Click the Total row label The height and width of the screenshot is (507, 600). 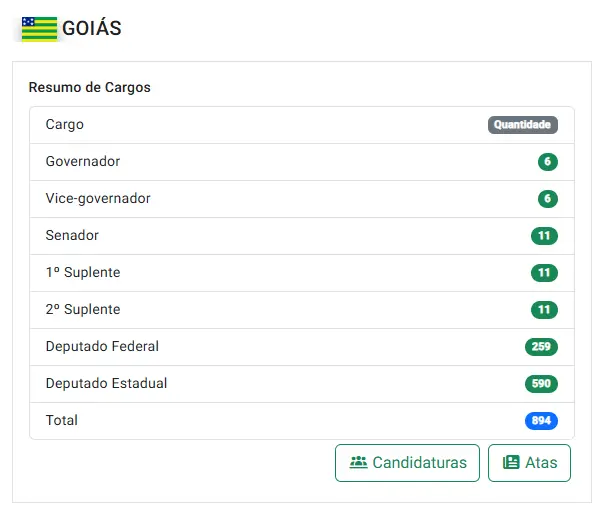pos(62,420)
